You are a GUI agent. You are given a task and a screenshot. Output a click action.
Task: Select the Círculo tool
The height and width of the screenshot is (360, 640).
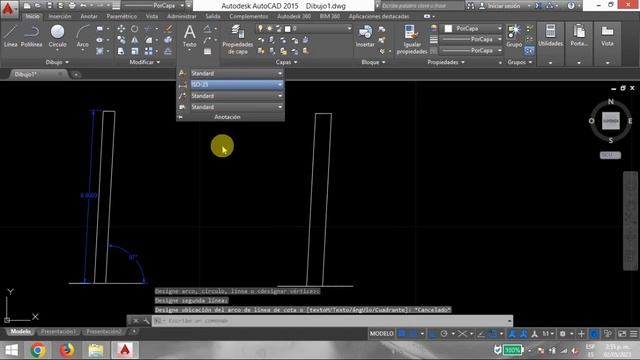58,36
